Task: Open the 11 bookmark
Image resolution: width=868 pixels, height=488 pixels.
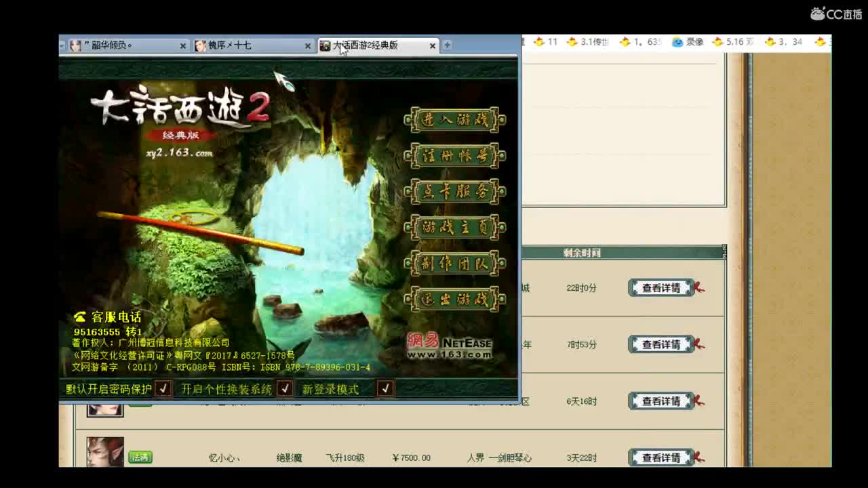Action: 545,42
